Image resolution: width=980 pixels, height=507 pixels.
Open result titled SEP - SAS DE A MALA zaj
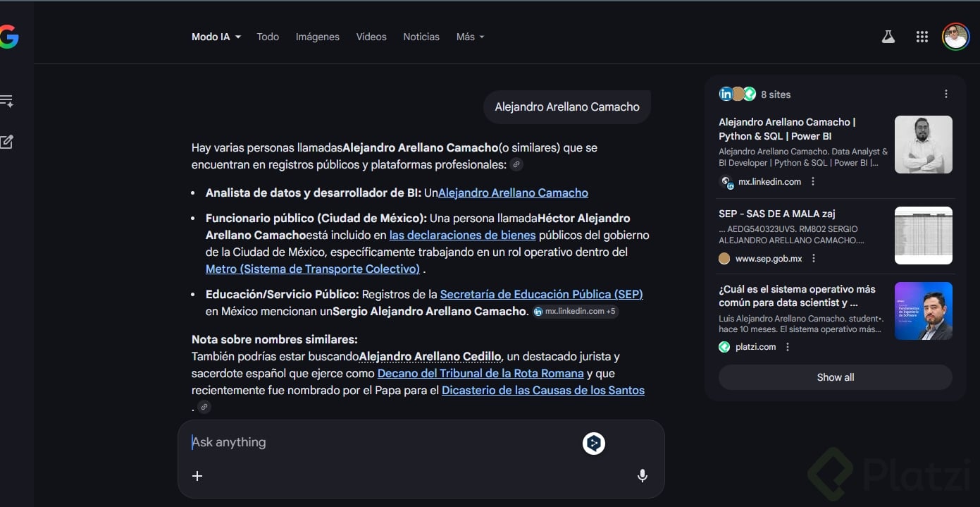click(776, 214)
